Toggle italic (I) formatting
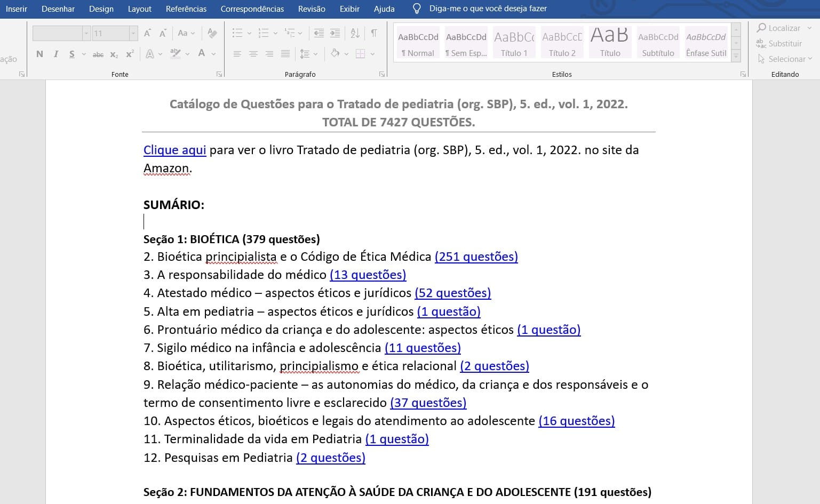This screenshot has width=820, height=504. [x=55, y=54]
